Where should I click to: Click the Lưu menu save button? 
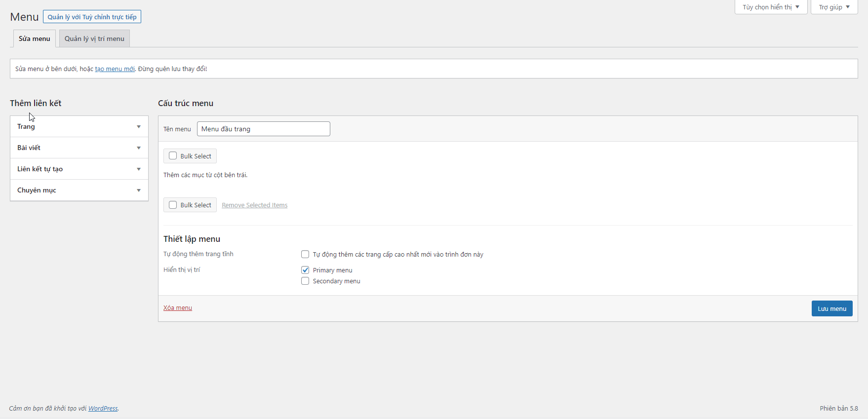coord(831,308)
